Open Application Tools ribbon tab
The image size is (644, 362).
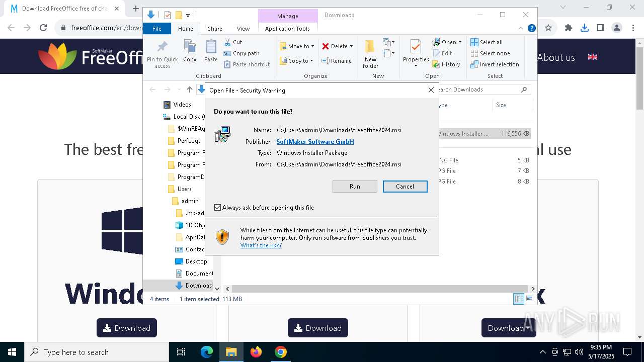click(x=287, y=29)
